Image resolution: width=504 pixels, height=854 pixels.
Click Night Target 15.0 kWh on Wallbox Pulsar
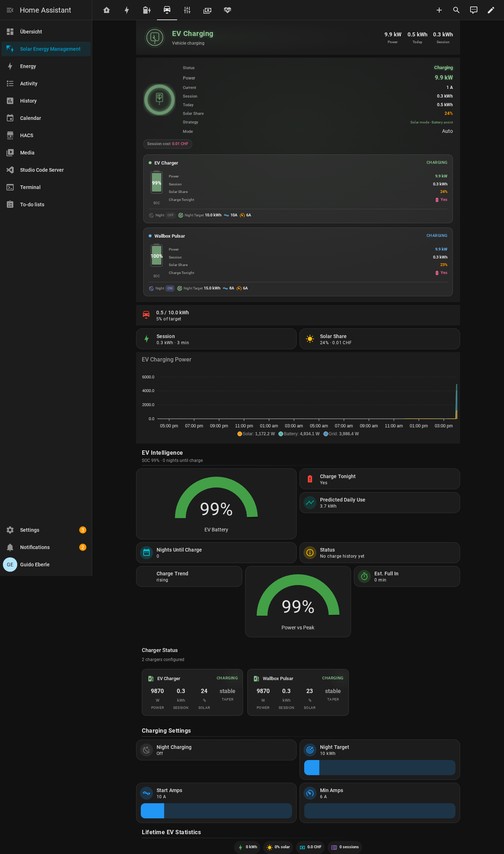pos(199,288)
